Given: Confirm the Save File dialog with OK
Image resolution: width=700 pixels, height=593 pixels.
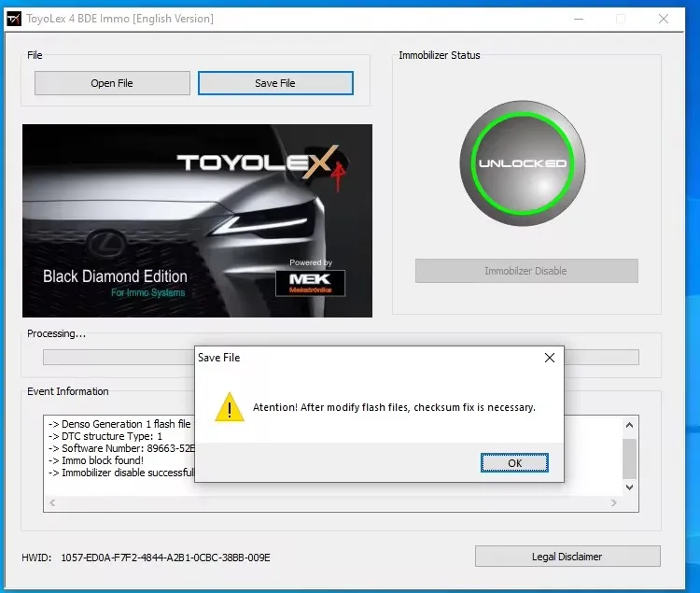Looking at the screenshot, I should tap(514, 463).
